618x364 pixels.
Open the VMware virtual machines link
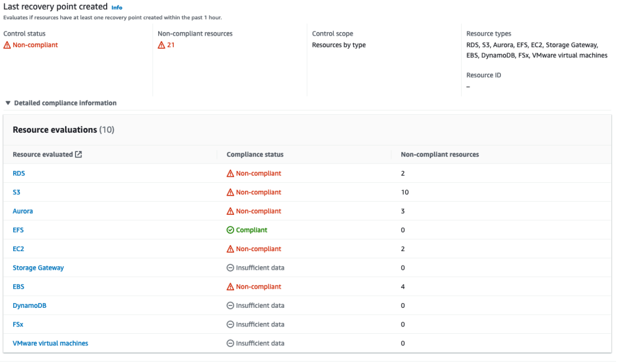(50, 343)
